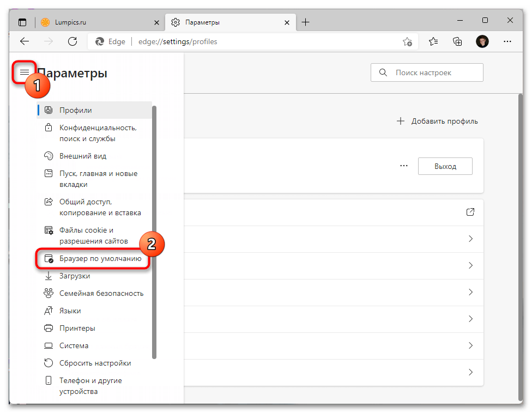The width and height of the screenshot is (532, 413).
Task: Open profile more options ellipsis
Action: point(403,166)
